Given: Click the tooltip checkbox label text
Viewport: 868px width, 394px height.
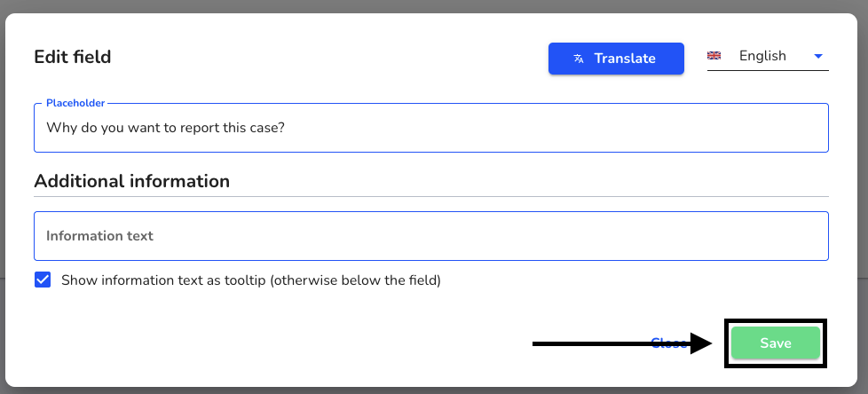Looking at the screenshot, I should pyautogui.click(x=251, y=280).
